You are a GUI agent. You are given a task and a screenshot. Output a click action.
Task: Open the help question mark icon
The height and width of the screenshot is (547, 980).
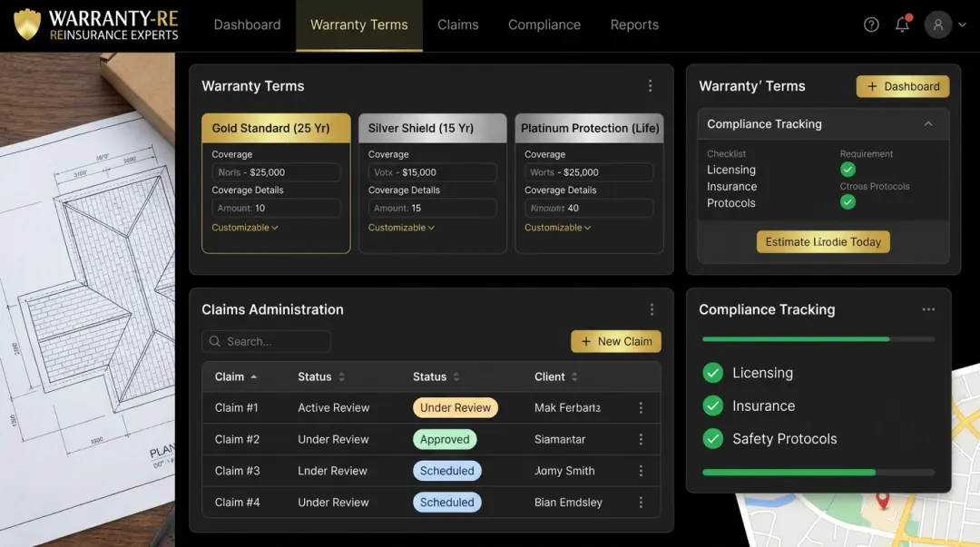[x=871, y=24]
